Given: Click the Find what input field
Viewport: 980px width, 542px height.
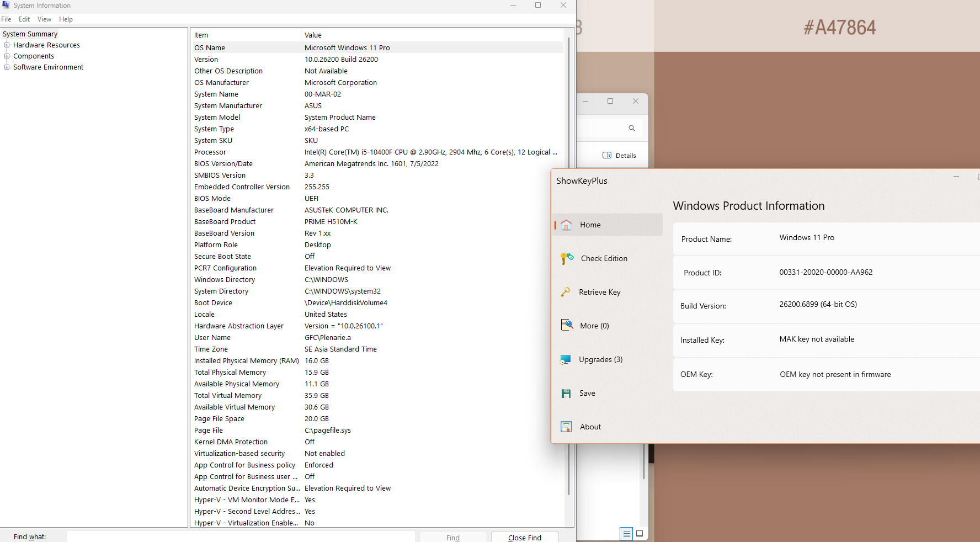Looking at the screenshot, I should click(x=241, y=536).
